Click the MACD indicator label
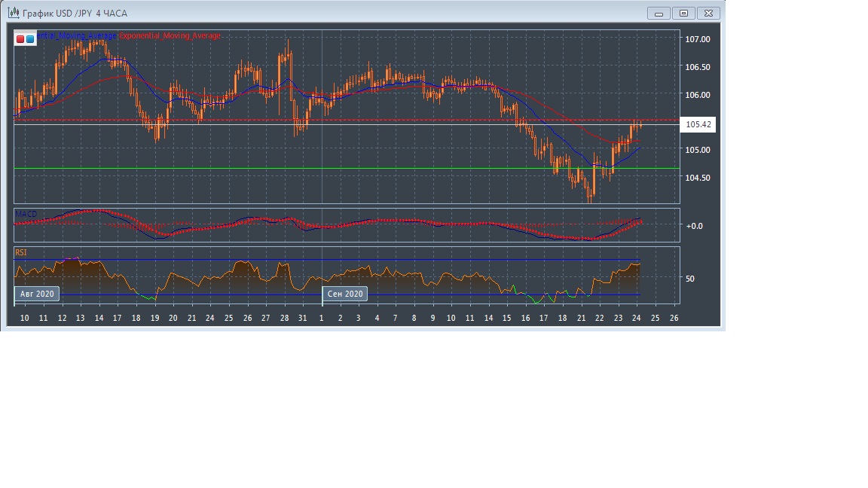The image size is (868, 488). (26, 215)
